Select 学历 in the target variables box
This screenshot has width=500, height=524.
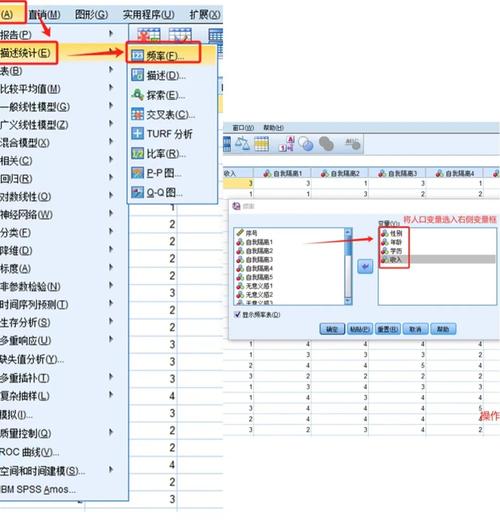(x=392, y=250)
